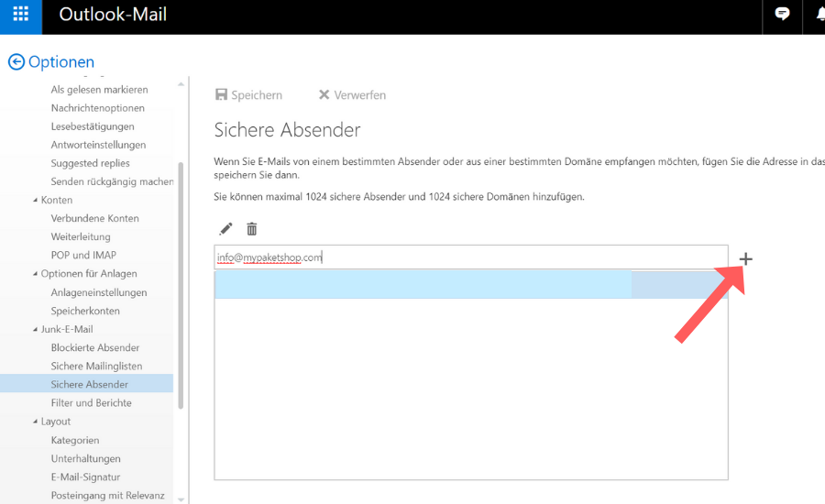Open Filter und Berichte page

[x=91, y=403]
